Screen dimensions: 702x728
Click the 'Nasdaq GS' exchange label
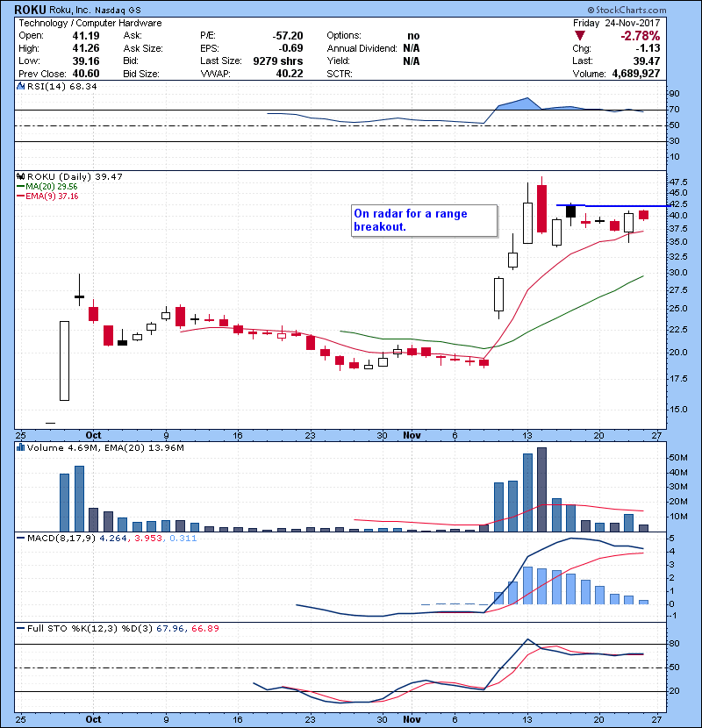click(118, 11)
